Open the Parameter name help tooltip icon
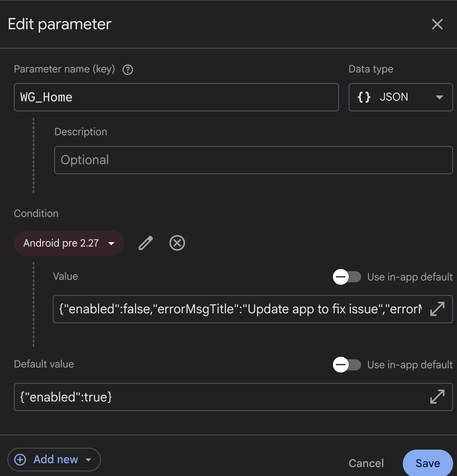The width and height of the screenshot is (457, 476). (x=127, y=70)
